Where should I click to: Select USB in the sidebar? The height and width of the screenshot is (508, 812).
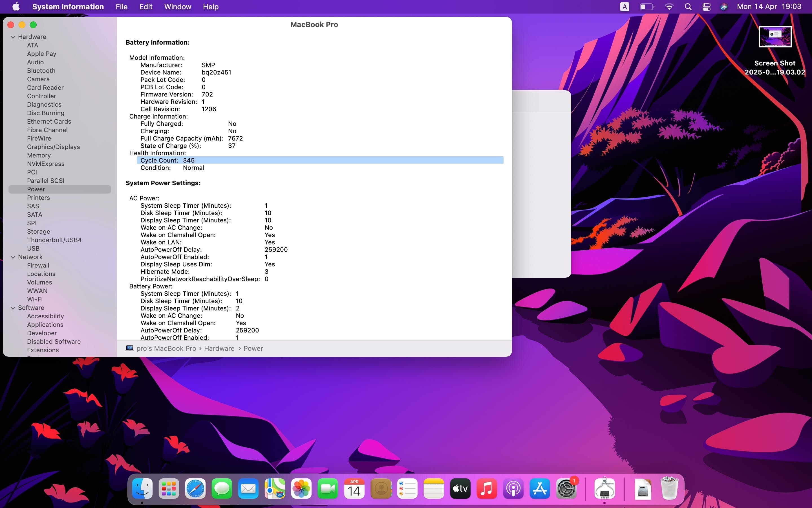[x=33, y=248]
